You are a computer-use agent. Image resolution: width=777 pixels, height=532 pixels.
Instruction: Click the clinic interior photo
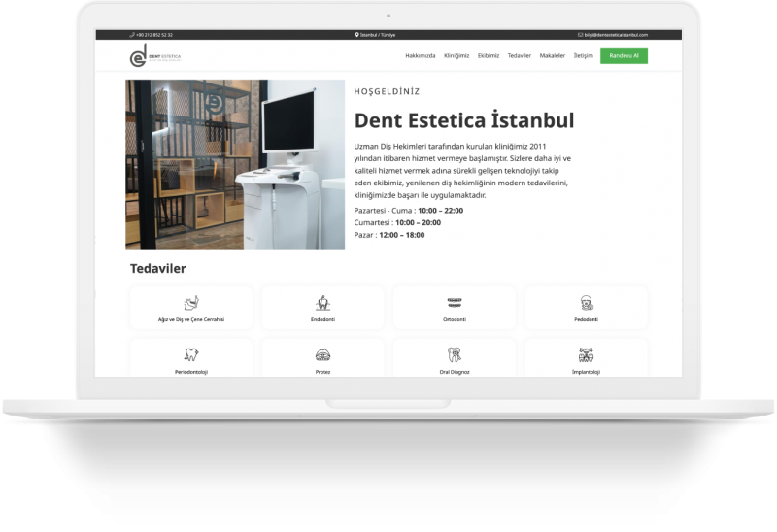235,164
